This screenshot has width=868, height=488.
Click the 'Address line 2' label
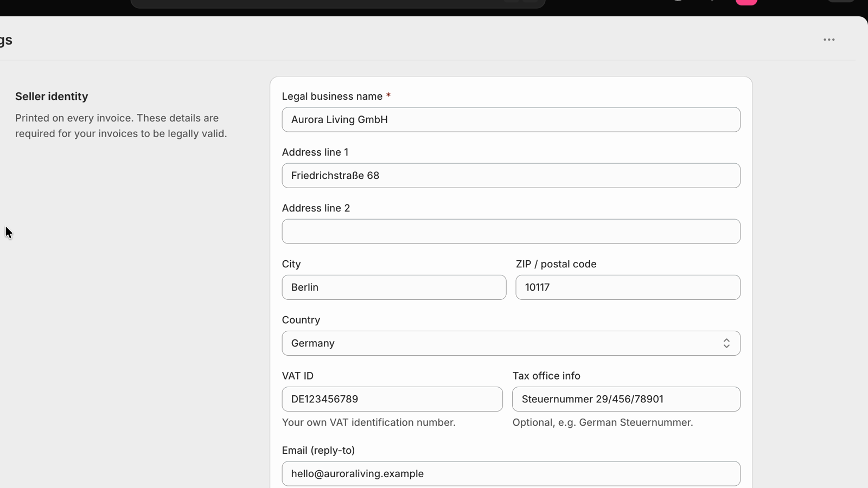tap(316, 208)
